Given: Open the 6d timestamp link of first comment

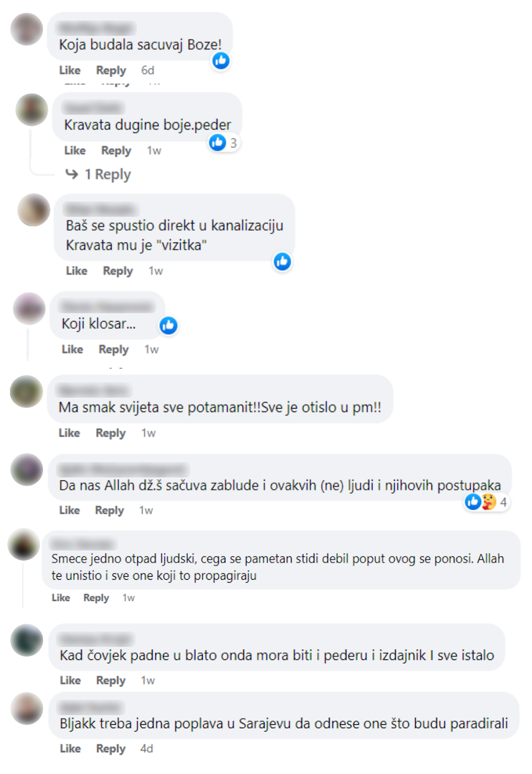Looking at the screenshot, I should (x=148, y=70).
